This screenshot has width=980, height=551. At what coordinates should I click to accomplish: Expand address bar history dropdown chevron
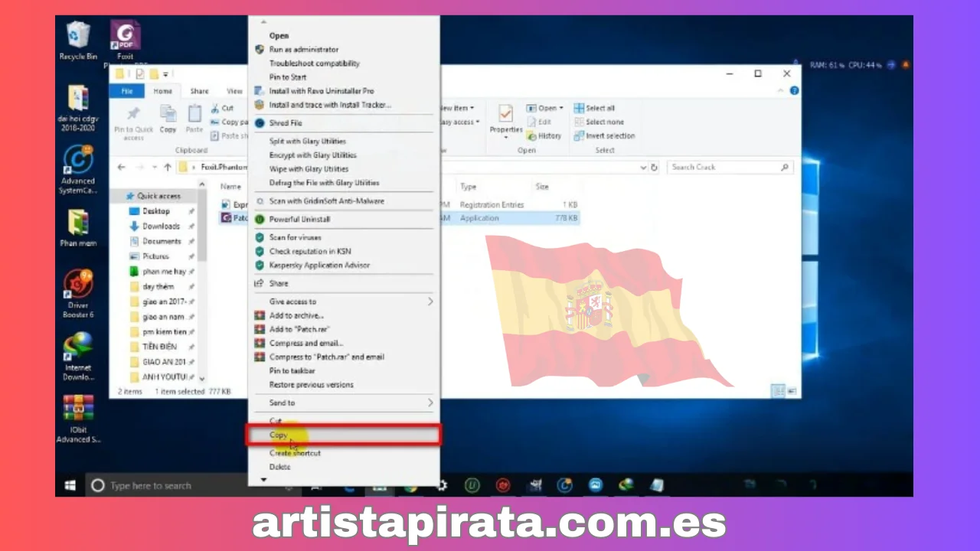pyautogui.click(x=643, y=167)
